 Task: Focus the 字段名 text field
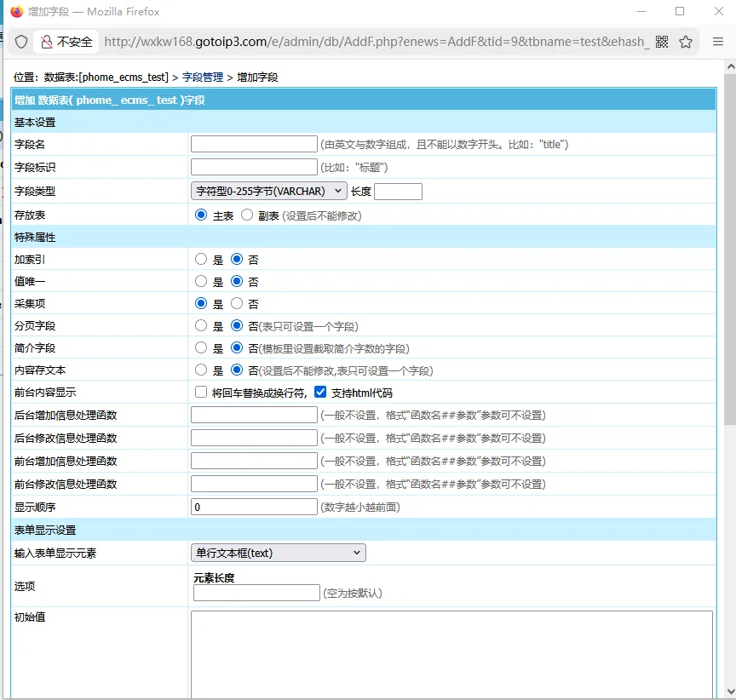254,144
